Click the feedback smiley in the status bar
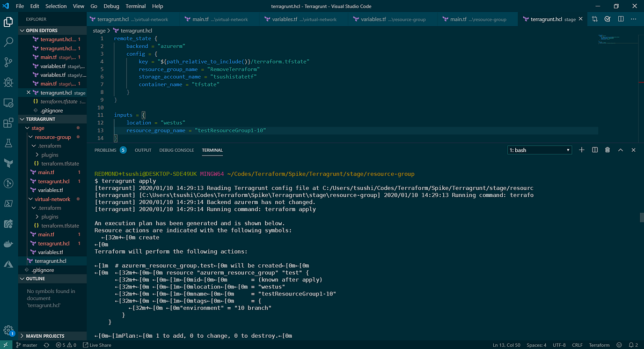The width and height of the screenshot is (644, 349). (x=619, y=345)
